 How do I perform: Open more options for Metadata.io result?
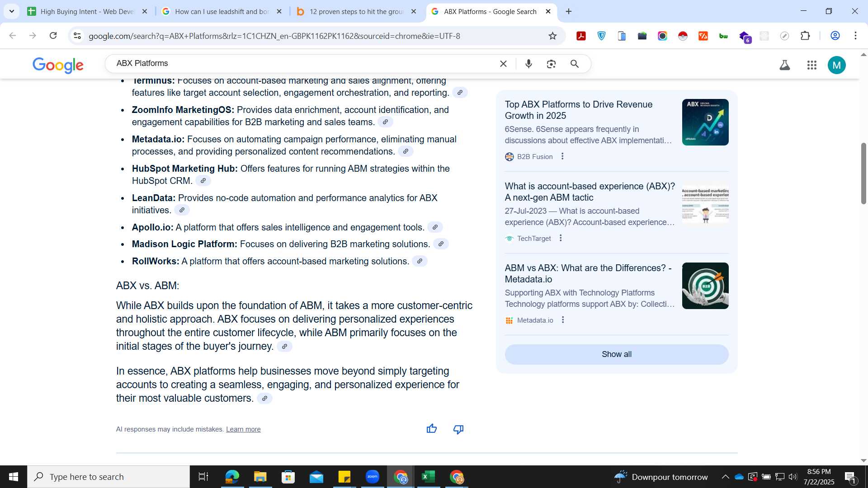tap(563, 320)
